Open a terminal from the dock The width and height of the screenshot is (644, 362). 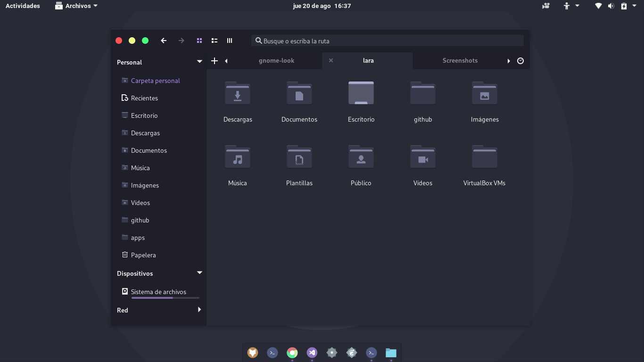click(272, 352)
